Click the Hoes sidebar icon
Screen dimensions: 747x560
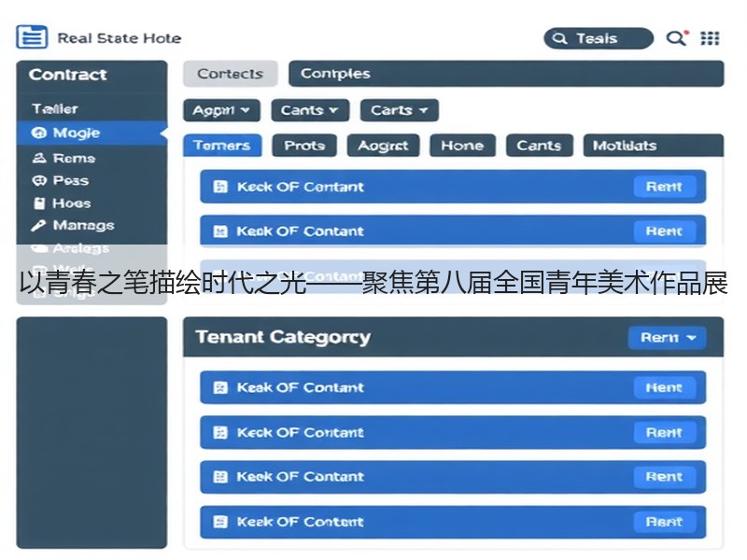39,203
